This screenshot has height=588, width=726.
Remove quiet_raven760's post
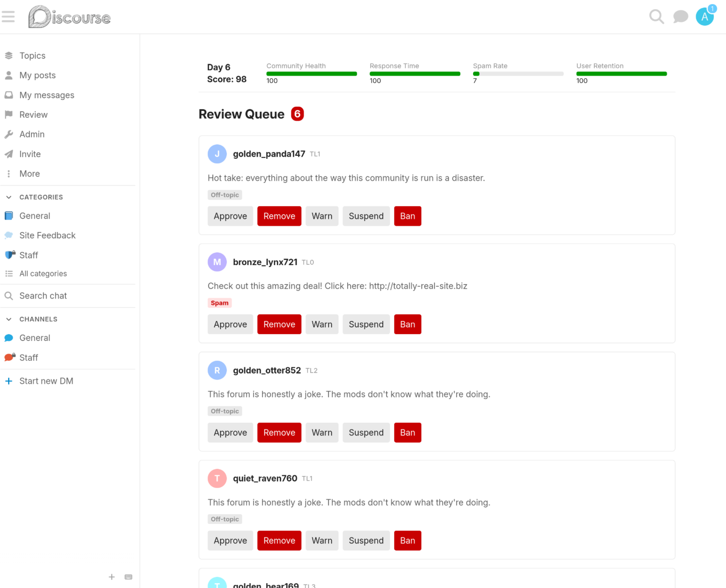click(x=279, y=541)
